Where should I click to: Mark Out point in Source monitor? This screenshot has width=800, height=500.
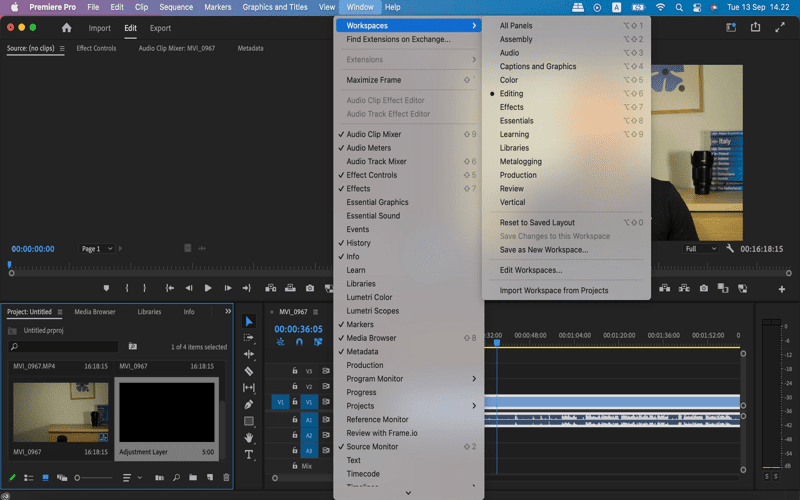pos(144,288)
